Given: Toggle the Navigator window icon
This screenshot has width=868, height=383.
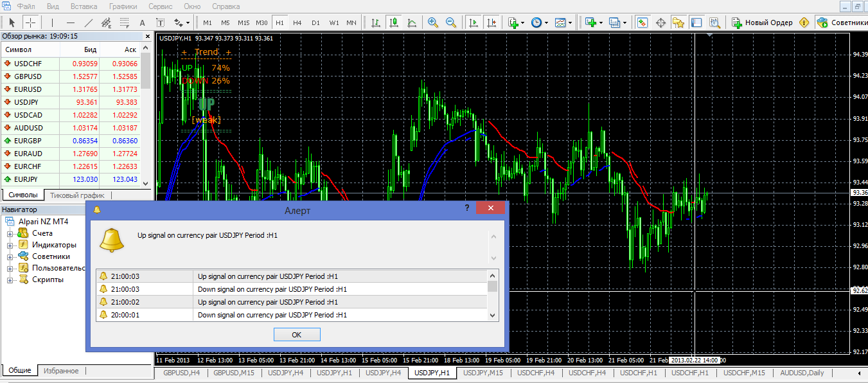Looking at the screenshot, I should 678,22.
